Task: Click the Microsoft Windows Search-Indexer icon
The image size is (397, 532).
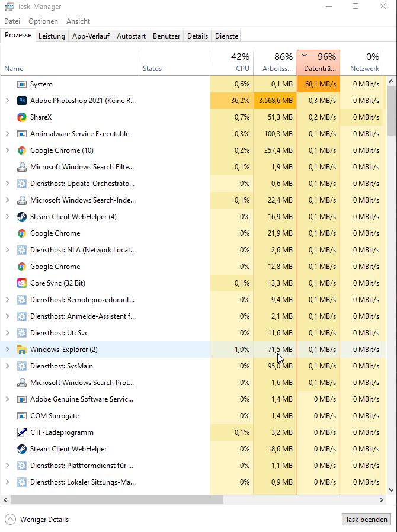Action: pyautogui.click(x=22, y=200)
